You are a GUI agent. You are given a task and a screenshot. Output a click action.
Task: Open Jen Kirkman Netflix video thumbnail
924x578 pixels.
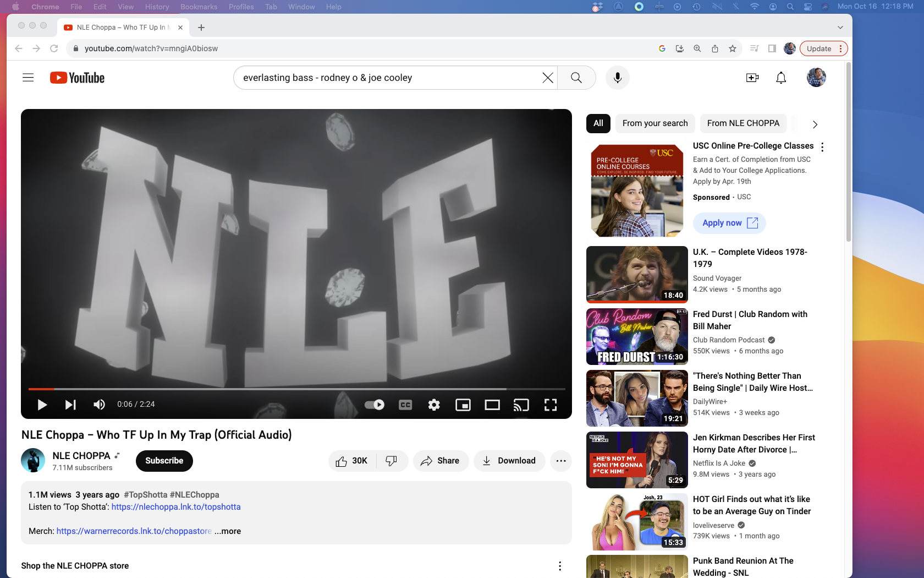coord(637,460)
